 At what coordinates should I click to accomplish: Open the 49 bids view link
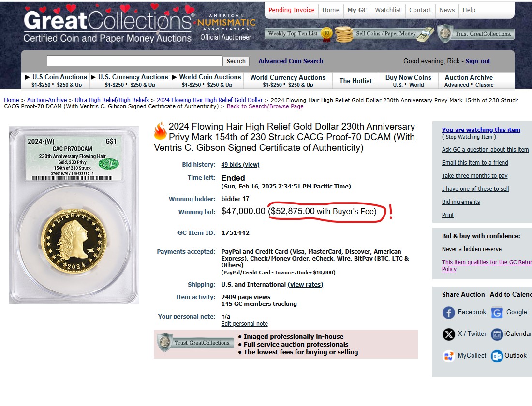tap(240, 165)
